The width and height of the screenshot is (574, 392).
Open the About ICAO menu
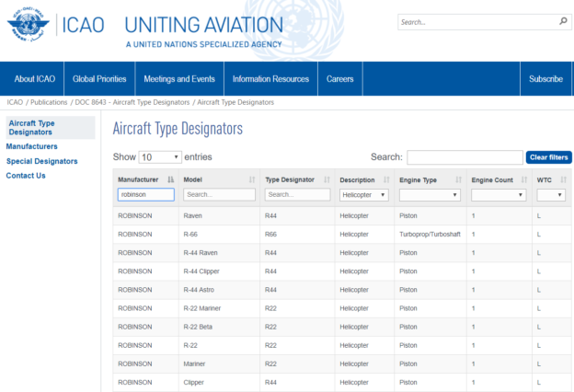pos(35,79)
